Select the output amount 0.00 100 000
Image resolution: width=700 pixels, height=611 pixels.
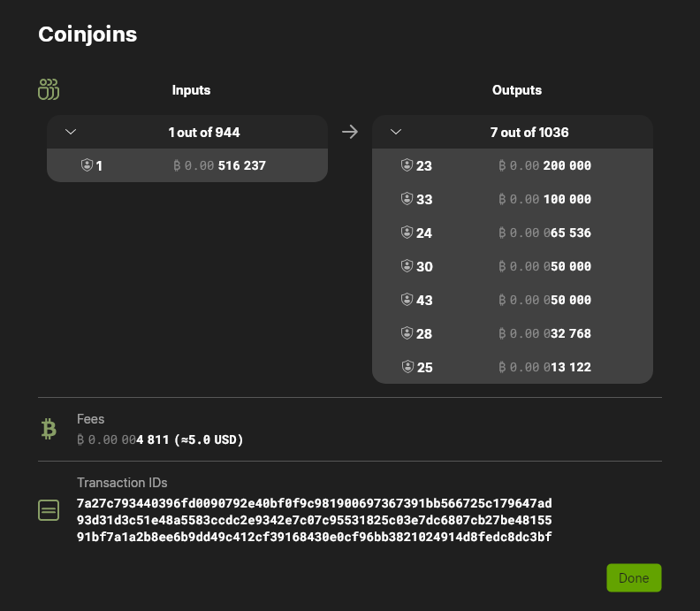tap(544, 199)
